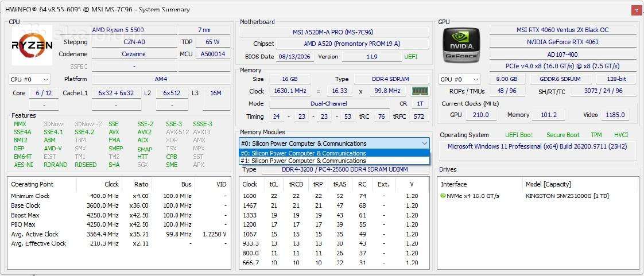Click the NVIDIA GeForce RTX 4060 field
Viewport: 644px width, 276px height.
[562, 42]
